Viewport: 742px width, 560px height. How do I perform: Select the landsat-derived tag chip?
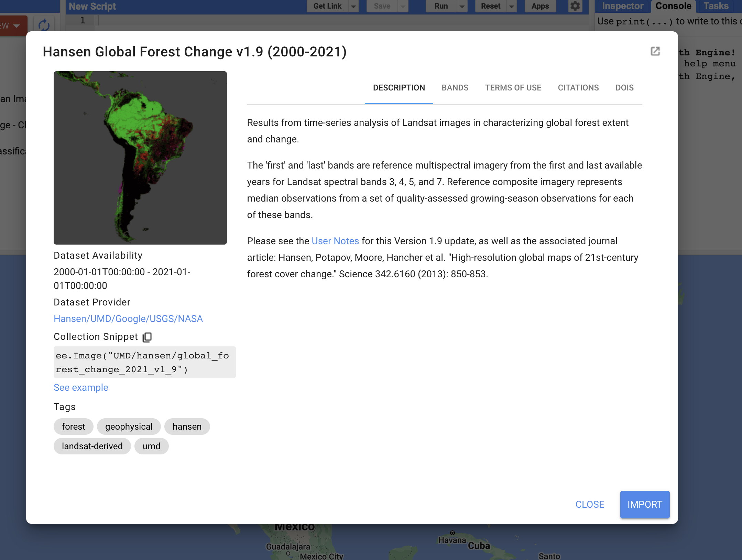pyautogui.click(x=92, y=446)
